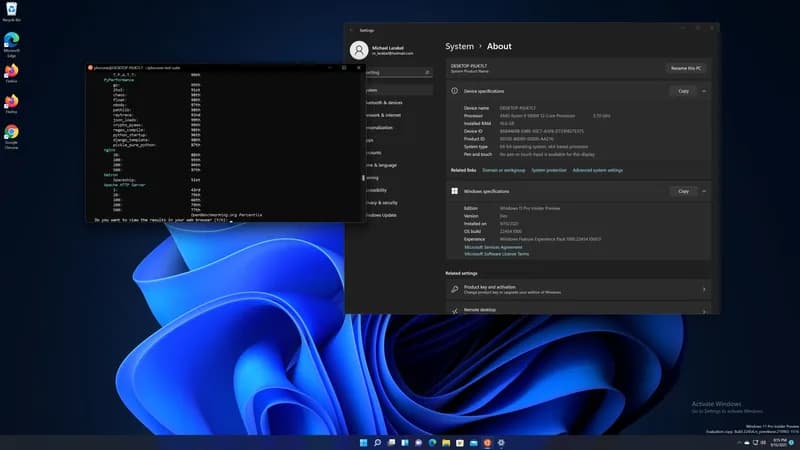Open the Microsoft Services Agreement link

pyautogui.click(x=493, y=247)
